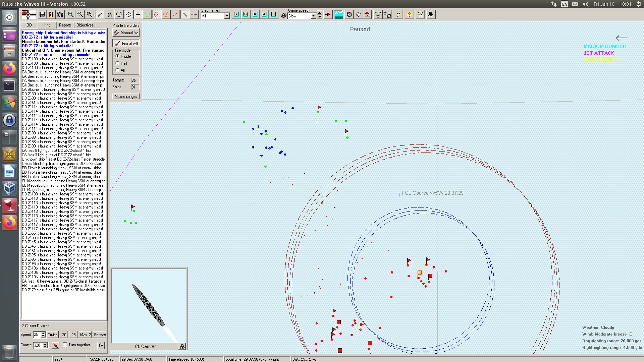Click the play button in time controls
644x362 pixels.
[x=236, y=14]
